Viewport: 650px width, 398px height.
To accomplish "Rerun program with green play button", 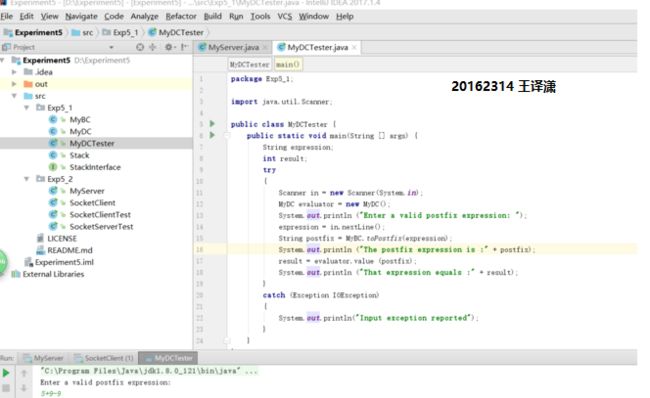I will click(x=6, y=373).
